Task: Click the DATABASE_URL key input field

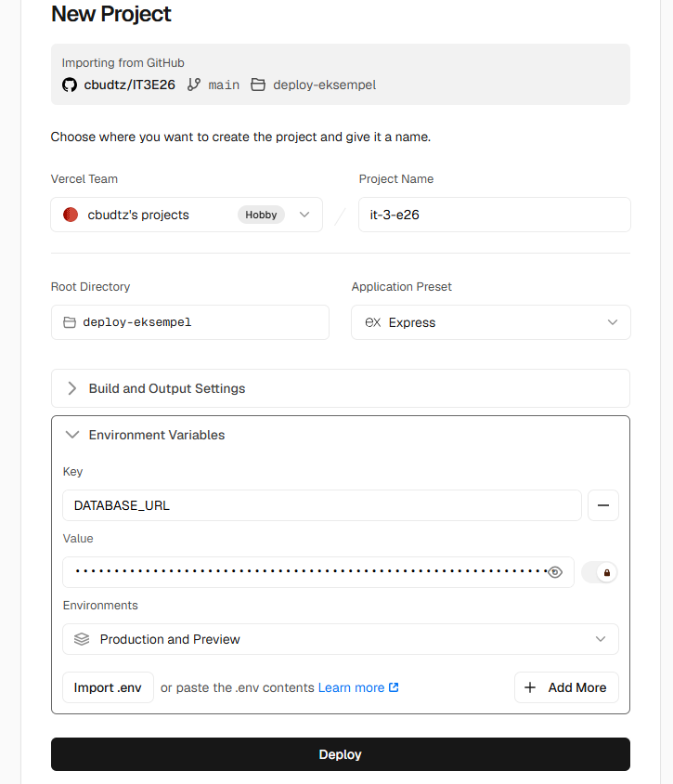Action: coord(322,505)
